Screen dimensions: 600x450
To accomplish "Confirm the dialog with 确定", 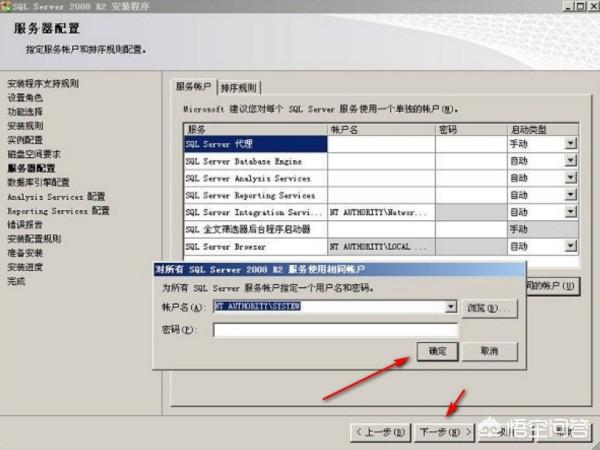I will (437, 351).
